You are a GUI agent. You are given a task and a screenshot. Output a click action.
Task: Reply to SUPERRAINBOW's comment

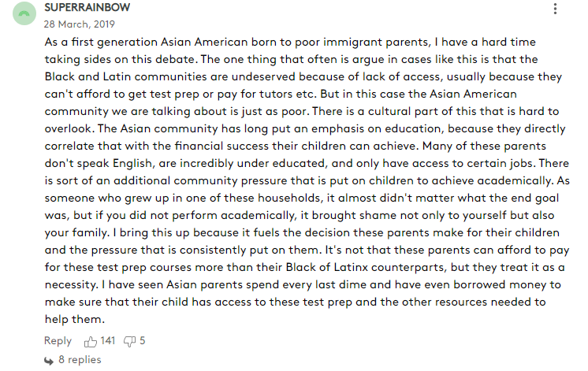point(58,340)
